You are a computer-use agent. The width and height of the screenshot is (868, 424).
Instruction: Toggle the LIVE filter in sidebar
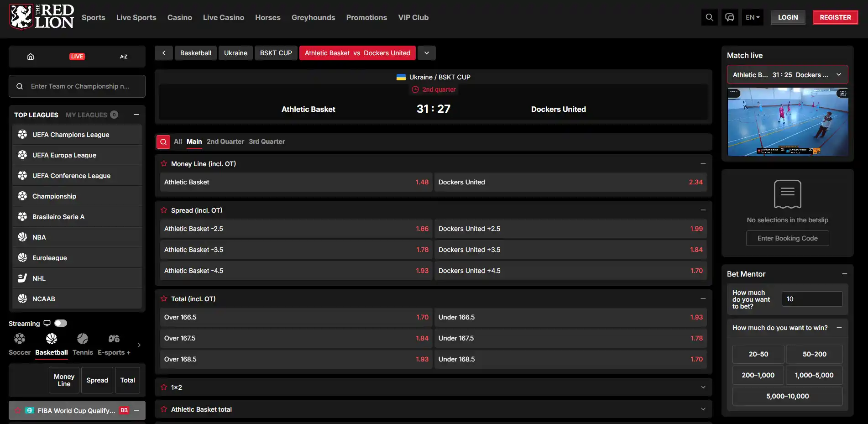tap(77, 57)
